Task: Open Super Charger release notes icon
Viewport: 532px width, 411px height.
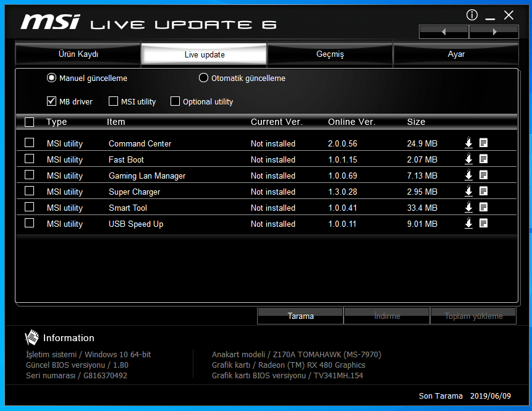Action: point(483,191)
